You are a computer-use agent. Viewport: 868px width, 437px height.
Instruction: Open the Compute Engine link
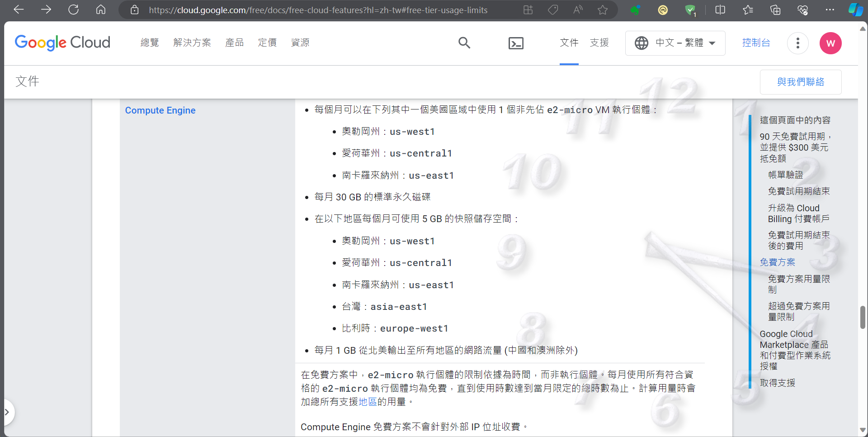click(x=160, y=110)
